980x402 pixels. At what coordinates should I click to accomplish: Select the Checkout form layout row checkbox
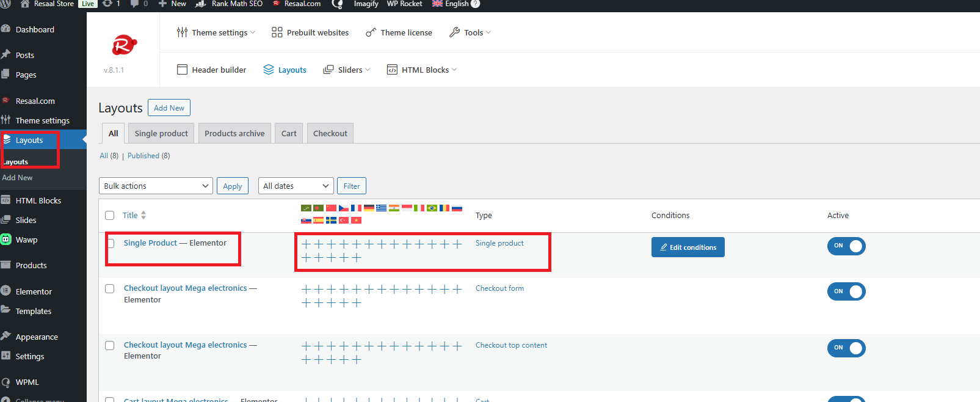pyautogui.click(x=110, y=288)
